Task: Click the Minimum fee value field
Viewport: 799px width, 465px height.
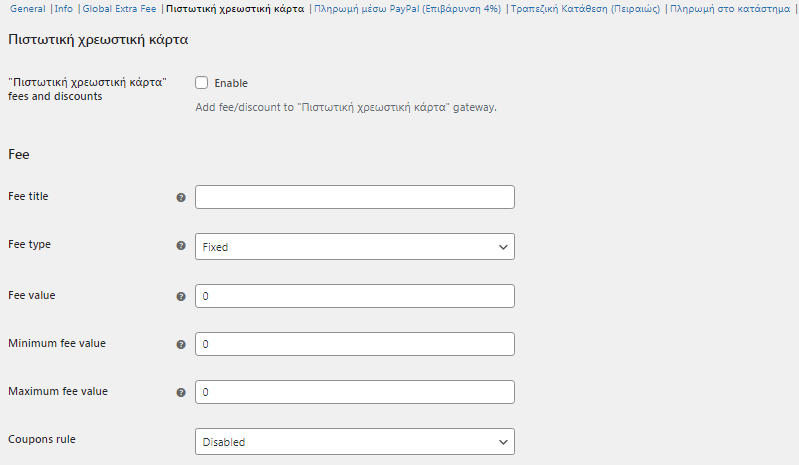Action: [355, 344]
